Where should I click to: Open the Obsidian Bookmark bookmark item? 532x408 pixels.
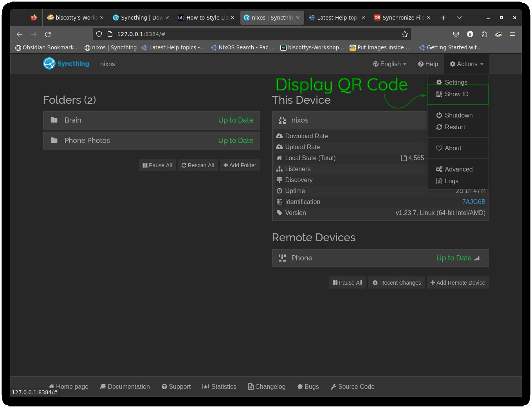47,47
